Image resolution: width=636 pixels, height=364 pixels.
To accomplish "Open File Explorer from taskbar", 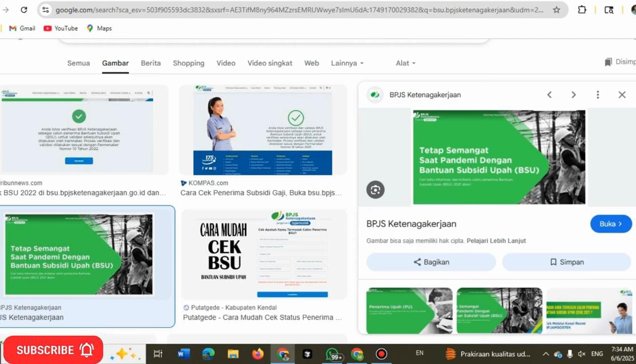I will click(233, 354).
